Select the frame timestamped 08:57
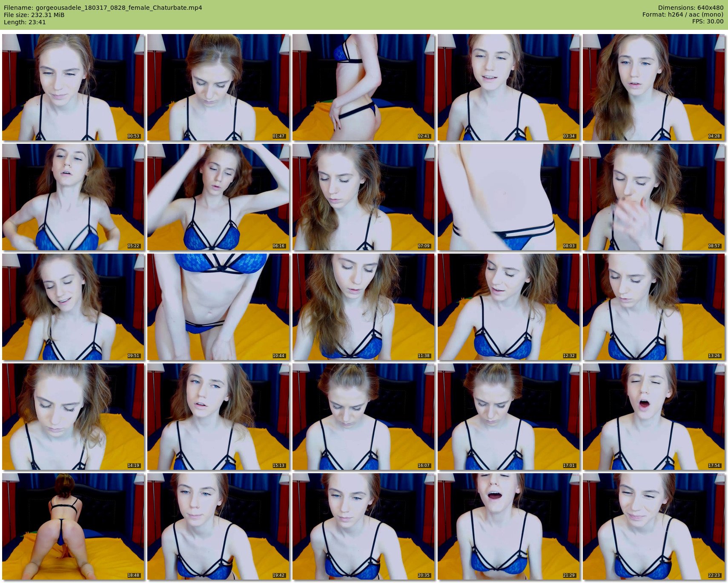The image size is (728, 583). 653,197
